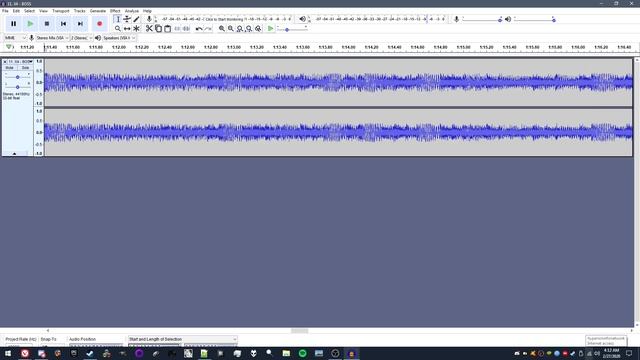Screen dimensions: 640x360
Task: Silence the audio selection
Action: point(186,29)
